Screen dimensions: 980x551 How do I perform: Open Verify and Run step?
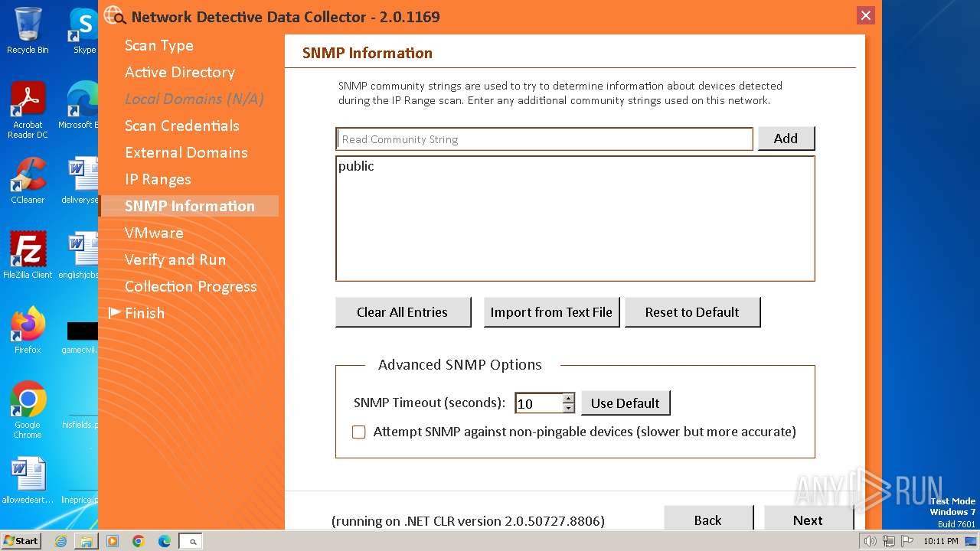(x=175, y=259)
